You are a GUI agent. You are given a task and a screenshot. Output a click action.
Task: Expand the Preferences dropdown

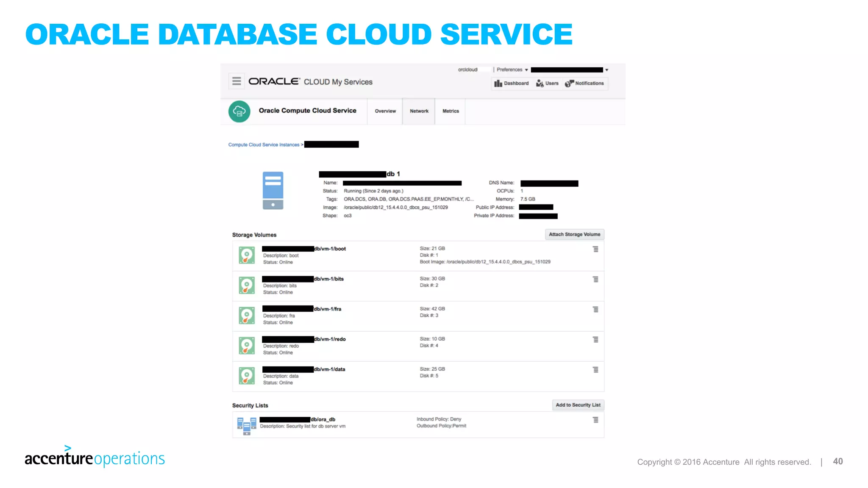(x=512, y=70)
